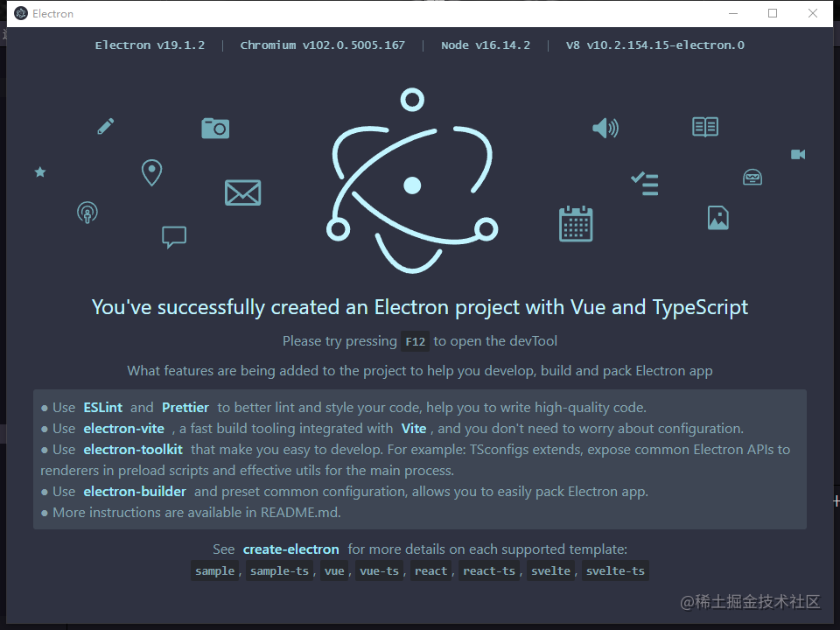Click the Chromium v102.0.5005.167 version text

click(x=323, y=45)
